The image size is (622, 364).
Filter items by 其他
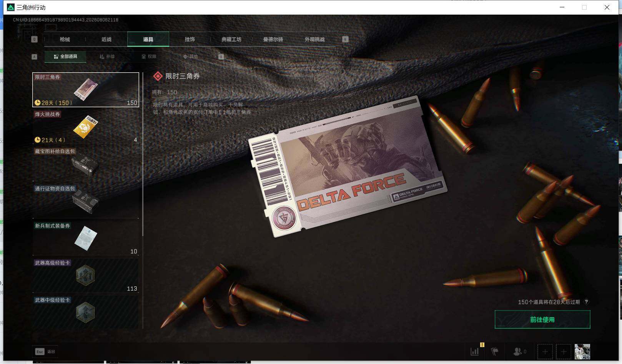190,57
